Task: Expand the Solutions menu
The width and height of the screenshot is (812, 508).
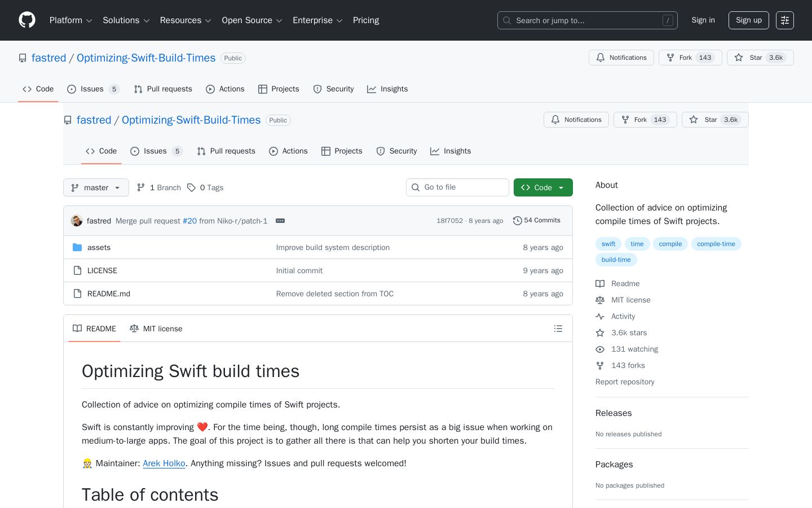Action: click(126, 20)
